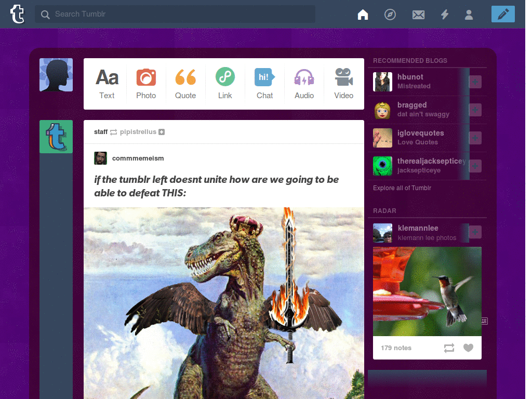
Task: Click Explore all of Tumblr link
Action: pyautogui.click(x=402, y=188)
